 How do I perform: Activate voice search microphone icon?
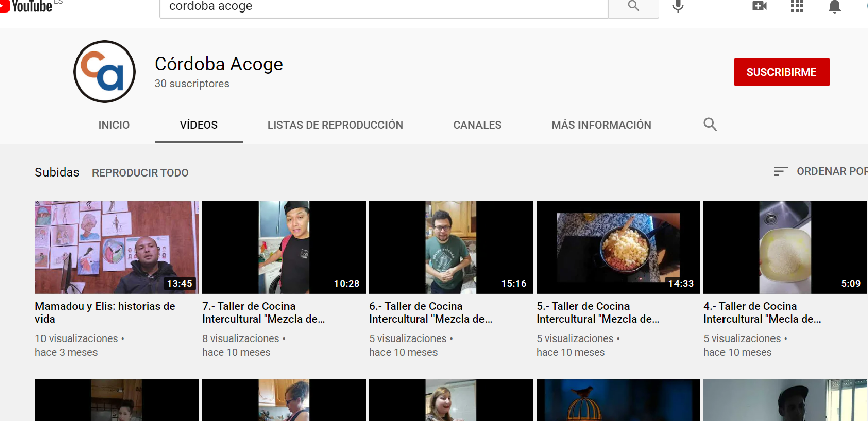(x=678, y=7)
